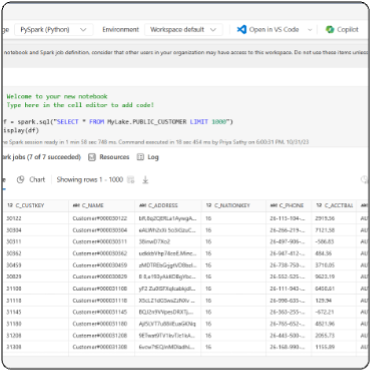Click the VS Code logo icon

pos(242,29)
